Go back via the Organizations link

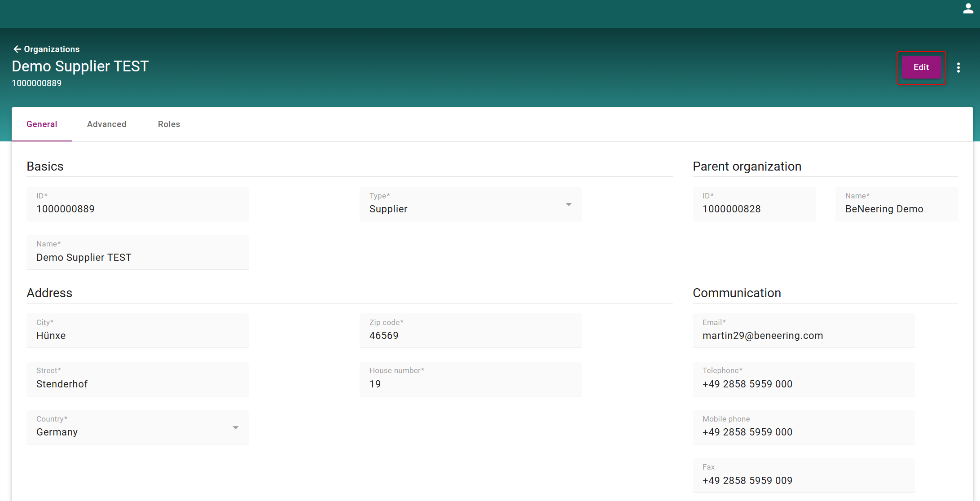(52, 49)
